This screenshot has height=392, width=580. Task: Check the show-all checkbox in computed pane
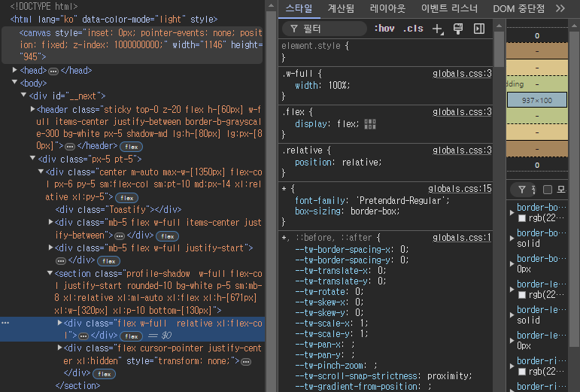point(548,190)
